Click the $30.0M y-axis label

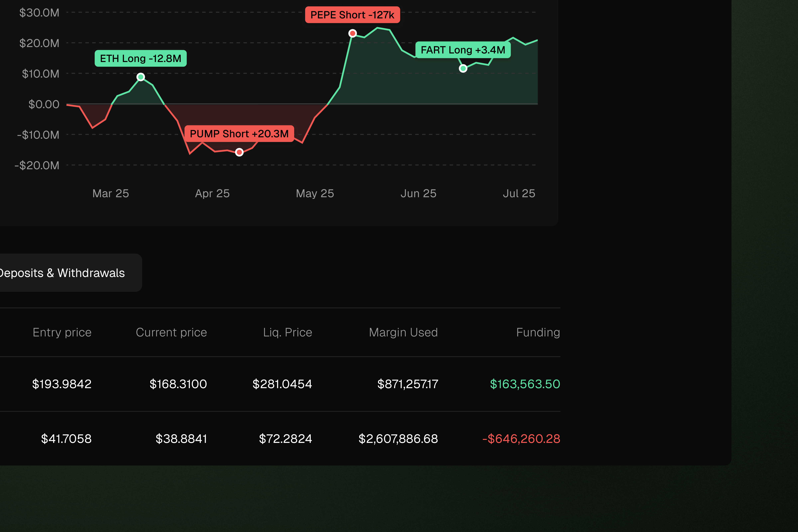click(x=39, y=13)
